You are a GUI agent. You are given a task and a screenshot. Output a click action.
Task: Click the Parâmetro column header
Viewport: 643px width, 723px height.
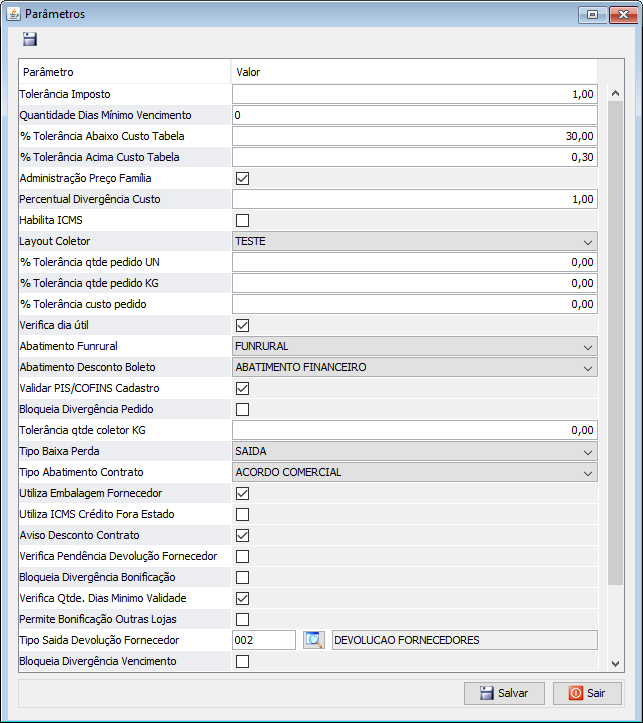click(x=124, y=72)
